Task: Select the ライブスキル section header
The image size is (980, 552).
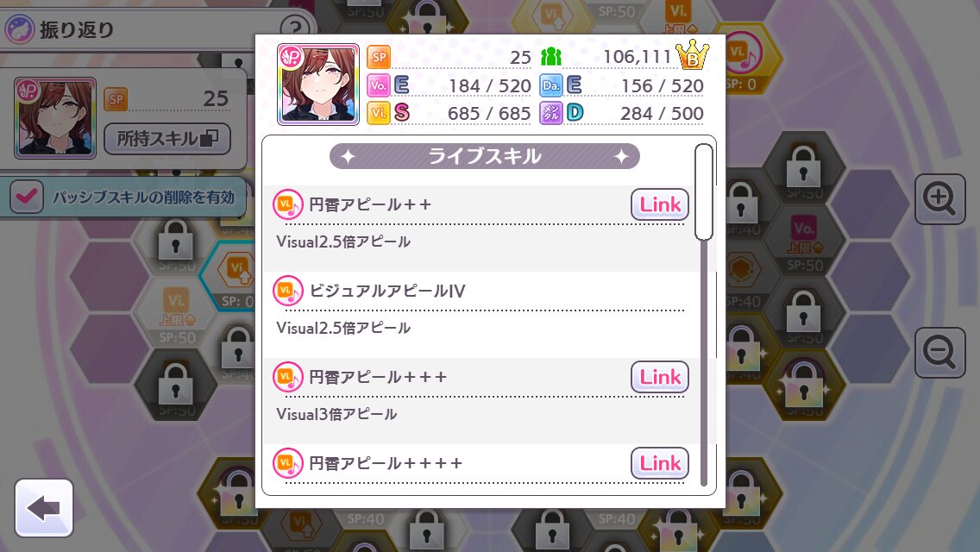Action: point(484,156)
